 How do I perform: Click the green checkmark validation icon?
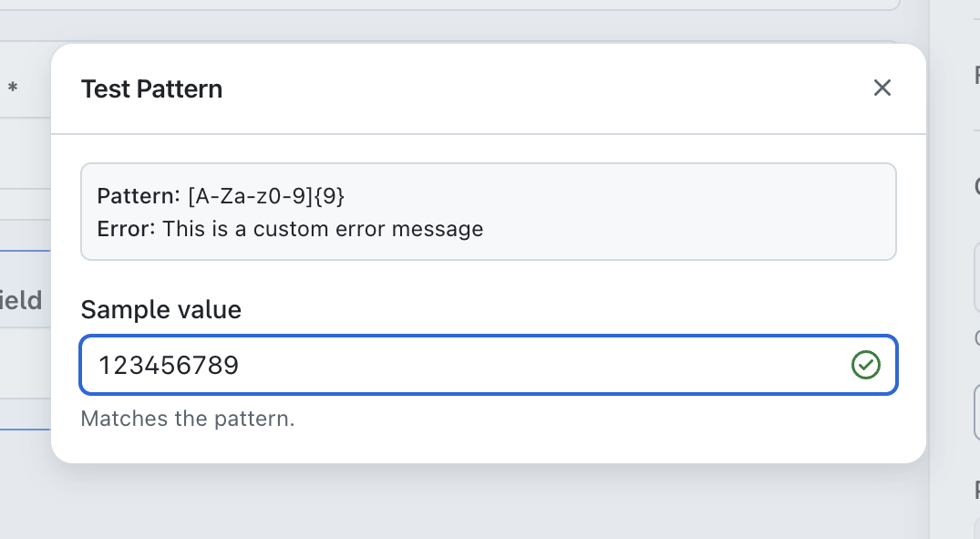click(865, 366)
